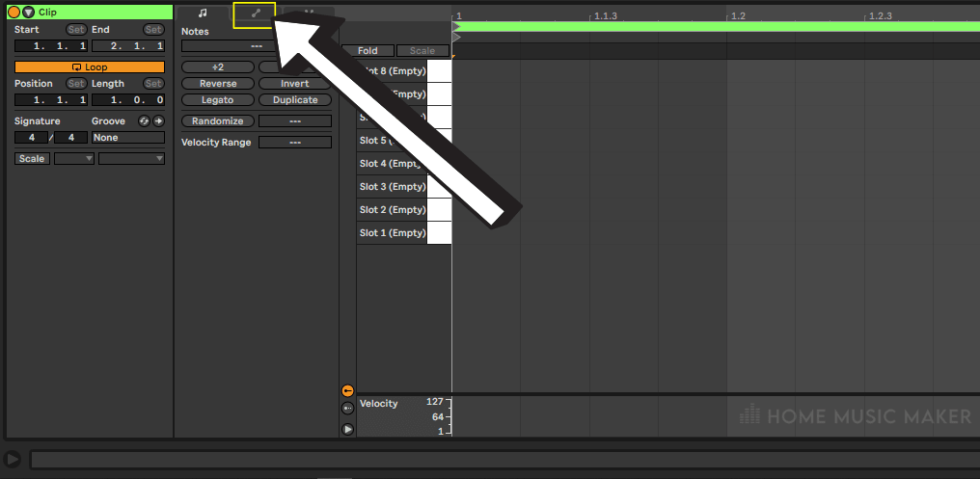Click the Randomize amount field

tap(295, 121)
